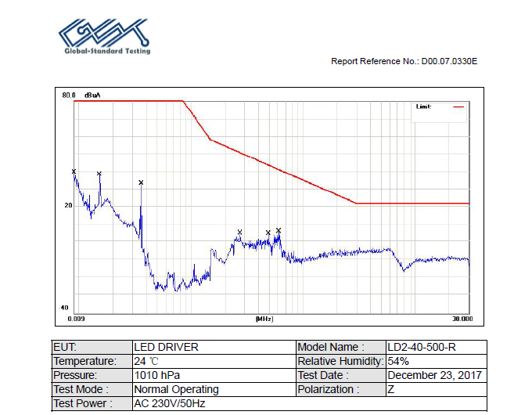
Task: Select the LED DRIVER cell
Action: tap(166, 347)
